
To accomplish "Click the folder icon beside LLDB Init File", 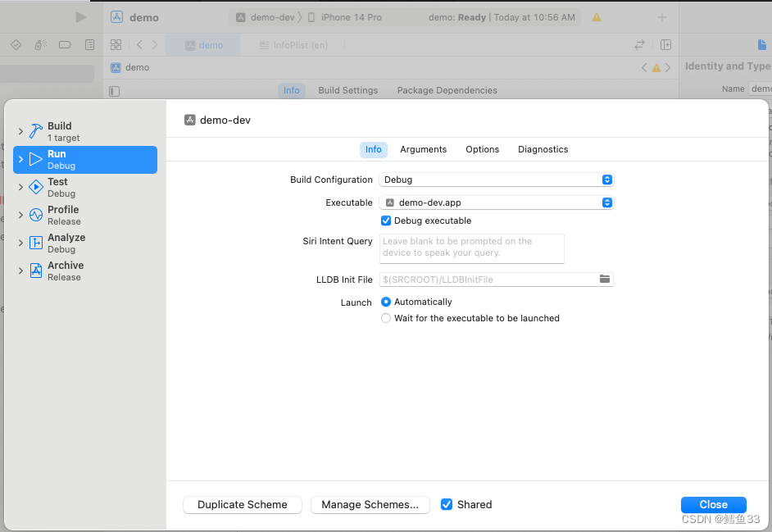I will click(x=605, y=280).
